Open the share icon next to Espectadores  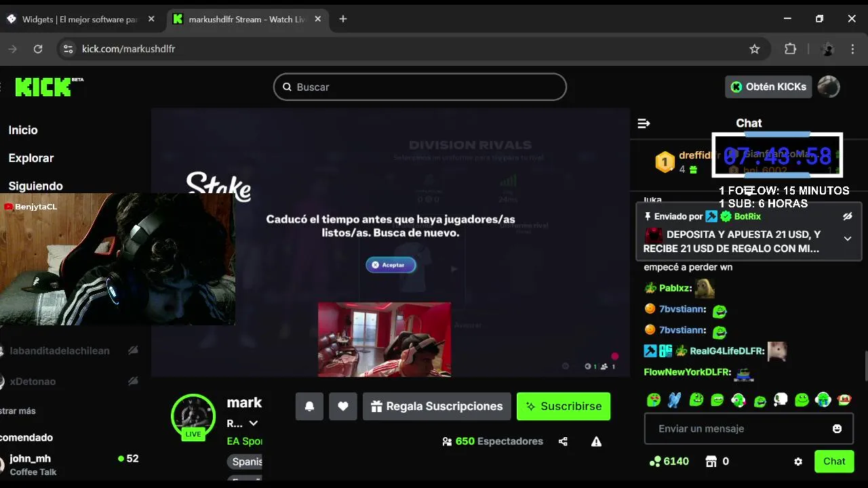(x=563, y=441)
